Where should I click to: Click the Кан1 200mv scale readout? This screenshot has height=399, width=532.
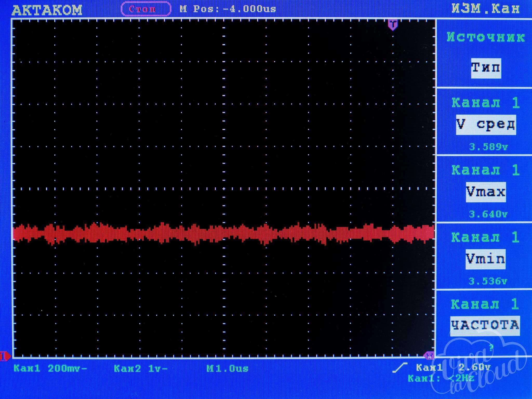tap(50, 368)
